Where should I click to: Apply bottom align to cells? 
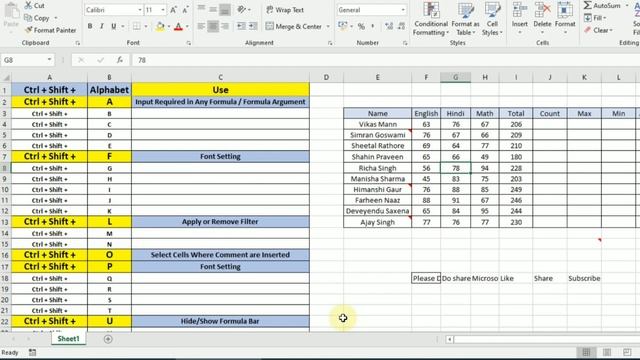(224, 9)
